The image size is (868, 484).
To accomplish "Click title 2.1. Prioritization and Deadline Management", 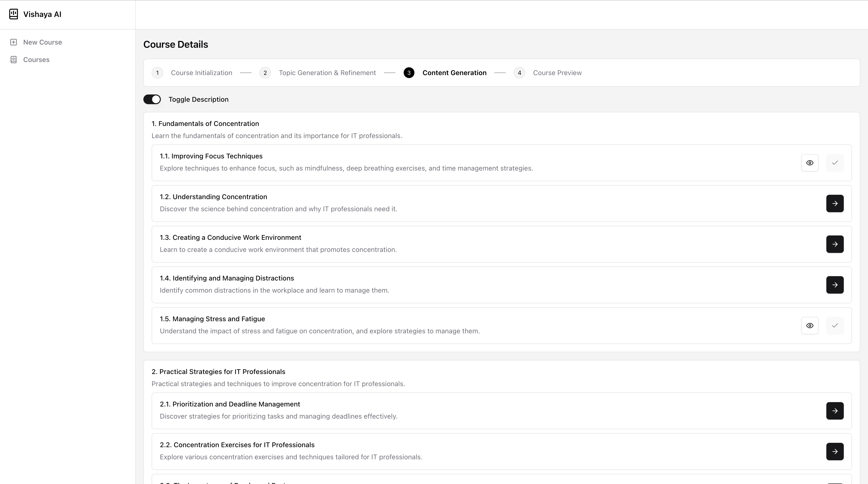I will pyautogui.click(x=230, y=404).
